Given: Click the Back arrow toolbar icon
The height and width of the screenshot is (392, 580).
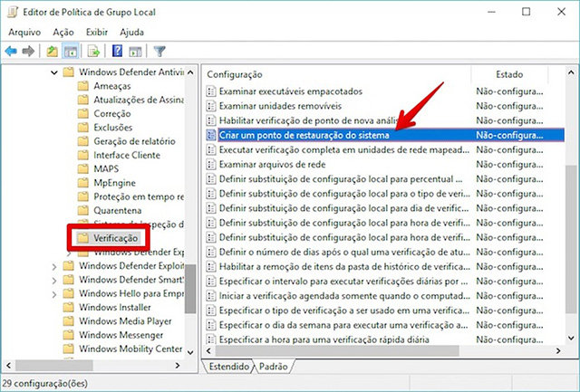Looking at the screenshot, I should [11, 51].
